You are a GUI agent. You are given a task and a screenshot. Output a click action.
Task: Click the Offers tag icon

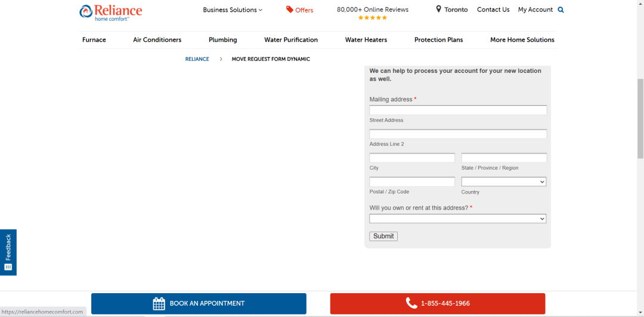point(290,10)
